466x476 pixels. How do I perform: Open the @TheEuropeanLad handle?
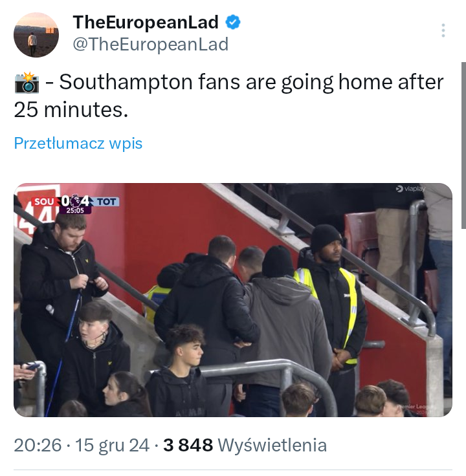pos(150,45)
